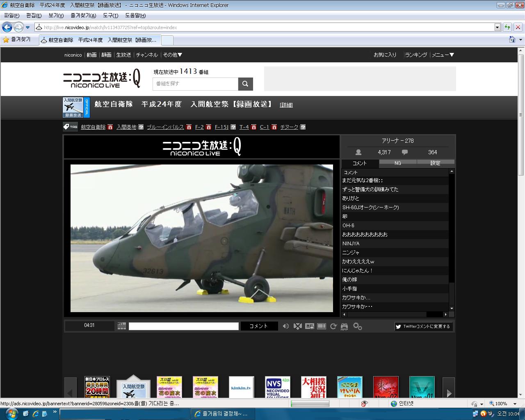Open dictionary icon next to T-4 tag

253,127
